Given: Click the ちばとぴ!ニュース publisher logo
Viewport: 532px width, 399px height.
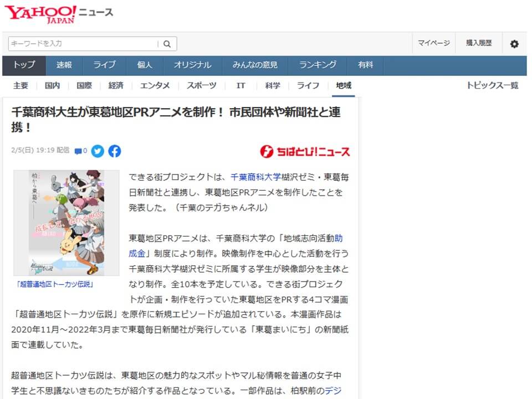Looking at the screenshot, I should point(305,151).
